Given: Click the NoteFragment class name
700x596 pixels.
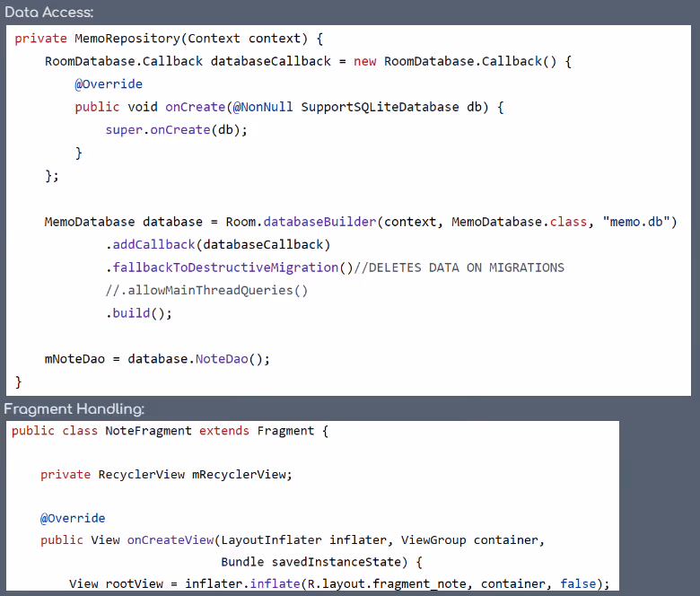Looking at the screenshot, I should 148,431.
